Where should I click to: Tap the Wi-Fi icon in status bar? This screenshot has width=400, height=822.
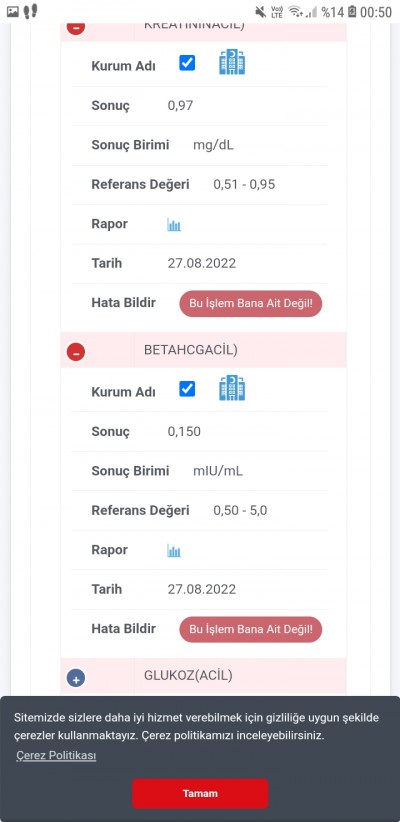click(x=297, y=12)
